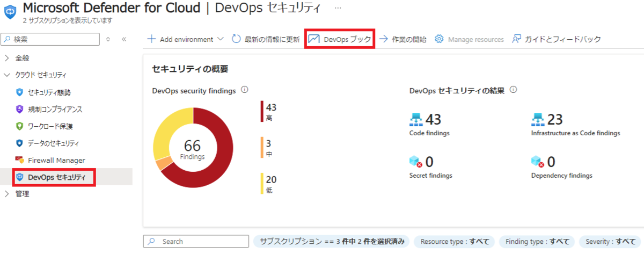The width and height of the screenshot is (644, 254).
Task: Click 最新の情報に更新 refresh button
Action: [x=266, y=39]
